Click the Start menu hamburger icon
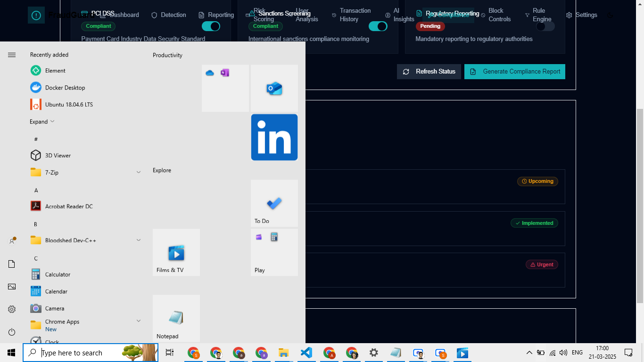Viewport: 644px width, 362px height. point(12,55)
